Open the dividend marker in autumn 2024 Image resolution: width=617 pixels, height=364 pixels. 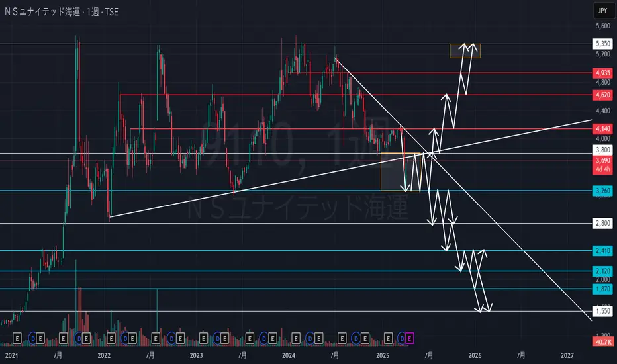(356, 338)
